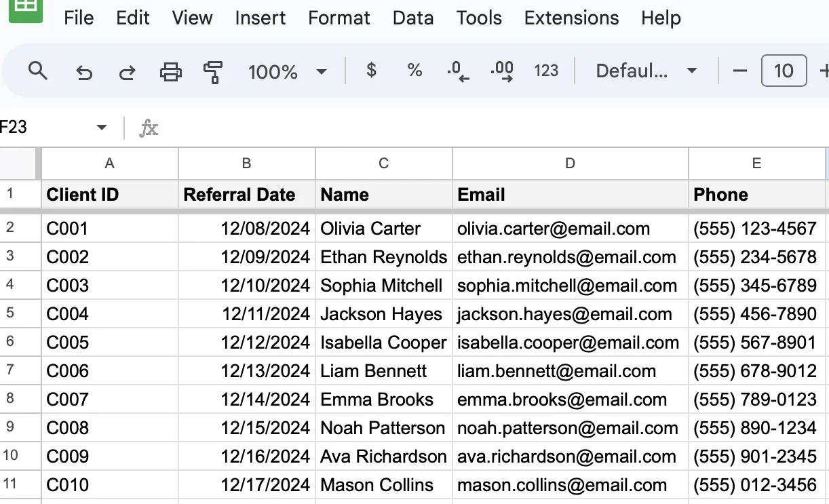829x504 pixels.
Task: Format as percent
Action: tap(414, 70)
